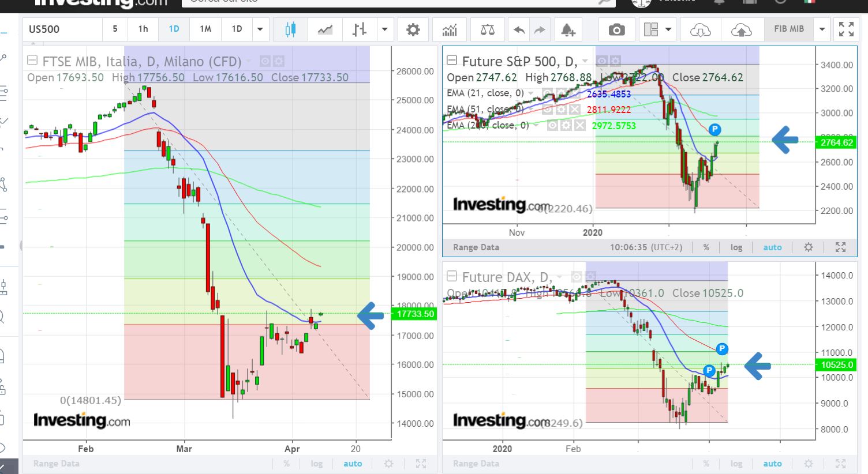Toggle auto scale on DAX chart
Image resolution: width=868 pixels, height=474 pixels.
coord(772,464)
